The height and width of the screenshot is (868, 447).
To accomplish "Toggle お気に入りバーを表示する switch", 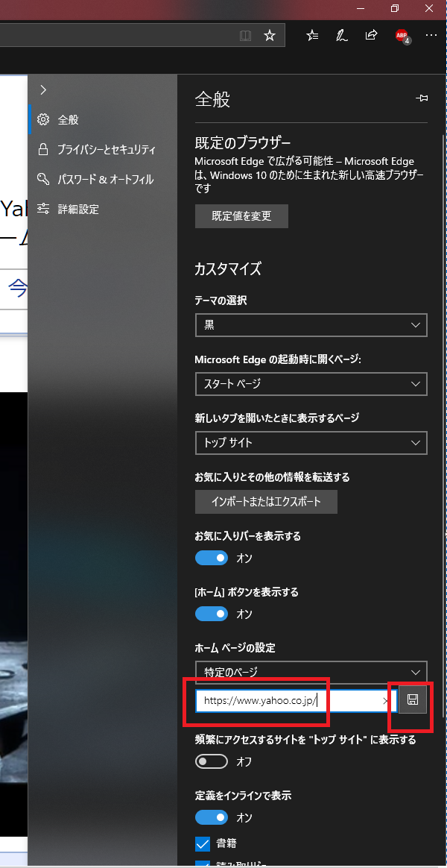I will tap(212, 558).
